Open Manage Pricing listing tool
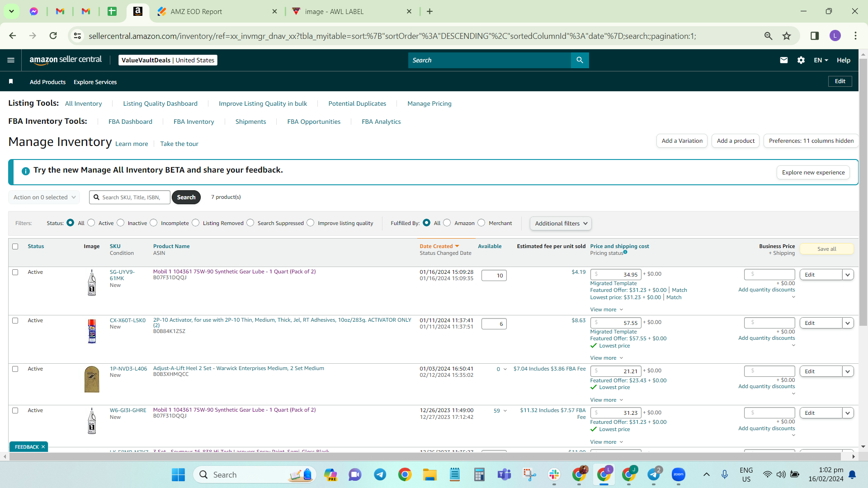This screenshot has width=868, height=488. [x=429, y=103]
